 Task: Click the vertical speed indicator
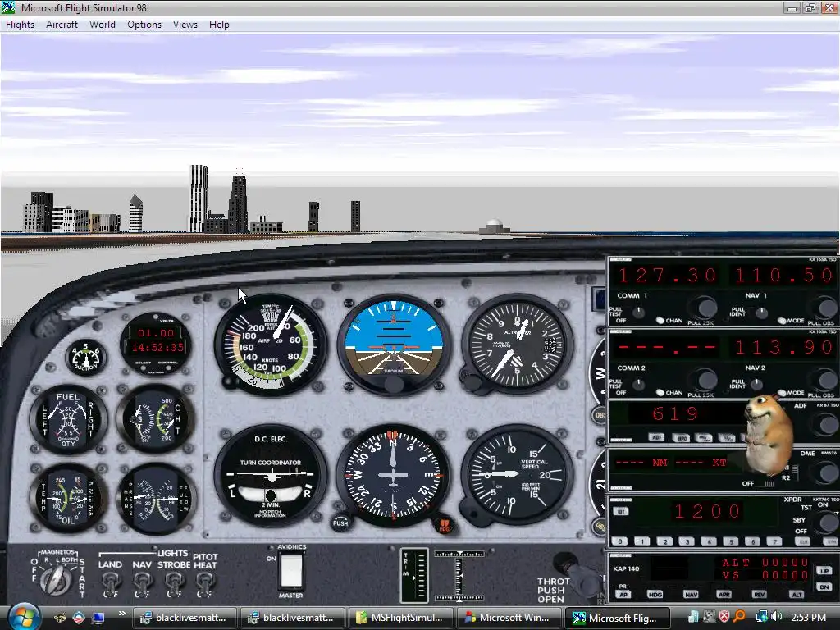pos(517,475)
